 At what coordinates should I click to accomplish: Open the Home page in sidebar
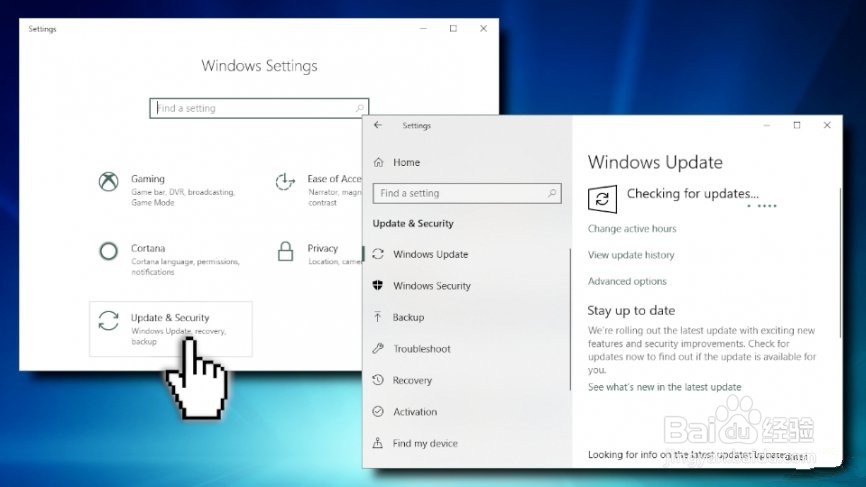pyautogui.click(x=406, y=162)
